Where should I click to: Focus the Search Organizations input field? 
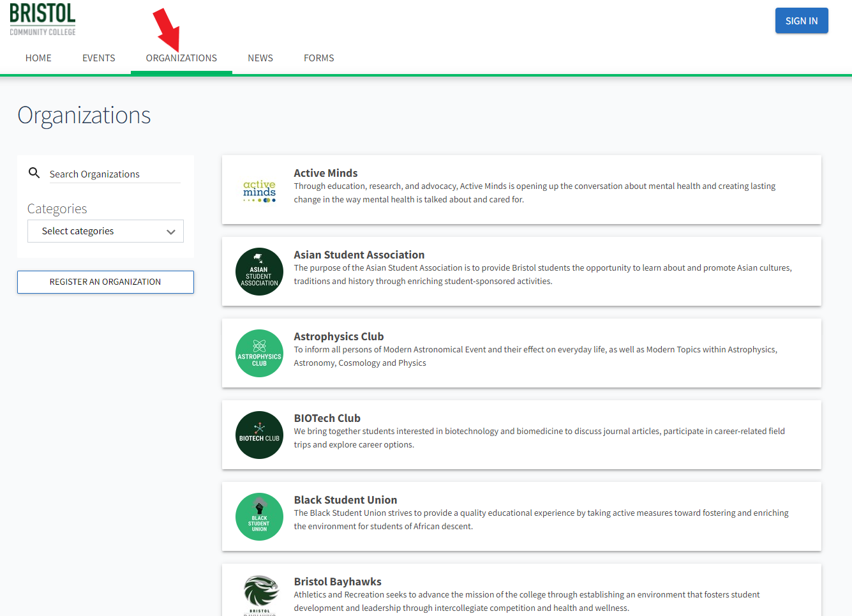[115, 174]
